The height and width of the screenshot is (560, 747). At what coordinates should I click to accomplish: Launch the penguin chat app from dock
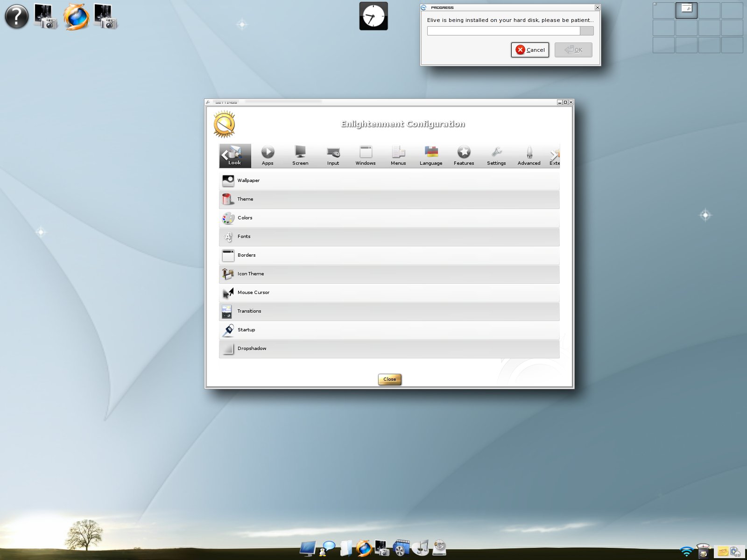click(x=327, y=548)
